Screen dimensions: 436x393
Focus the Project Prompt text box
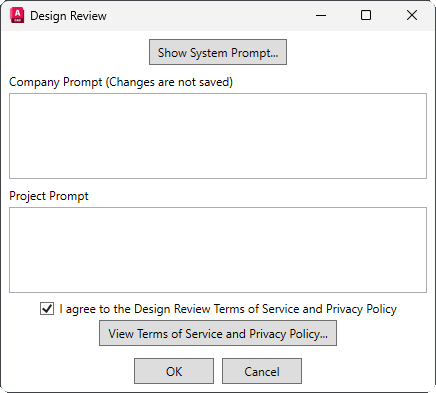coord(218,250)
